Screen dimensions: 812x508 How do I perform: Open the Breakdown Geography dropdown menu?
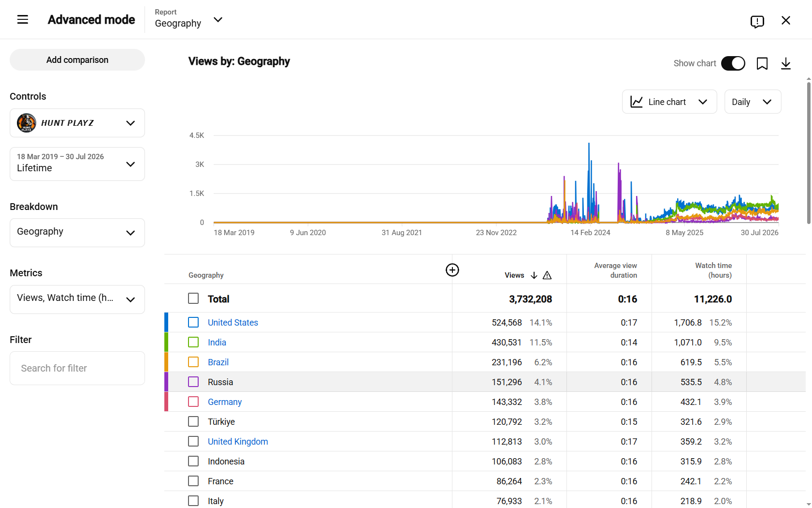(77, 233)
